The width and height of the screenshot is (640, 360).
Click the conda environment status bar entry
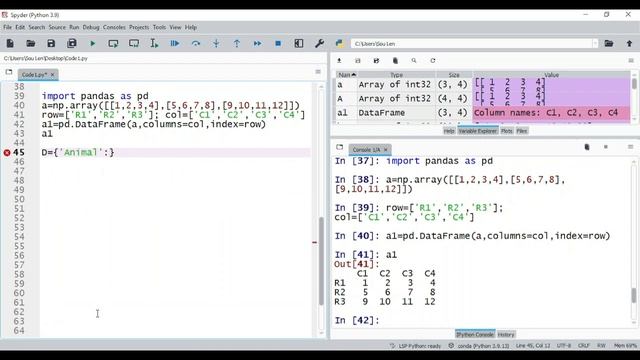click(x=479, y=346)
